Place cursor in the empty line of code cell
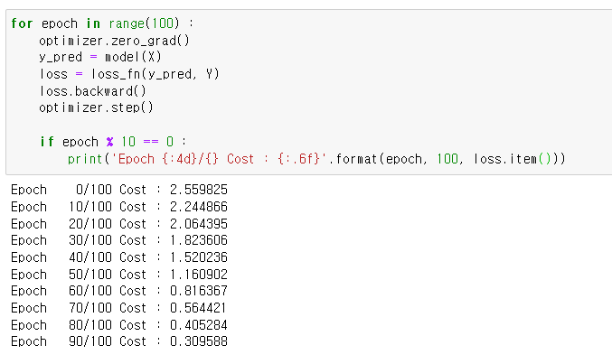The image size is (612, 364). point(308,125)
